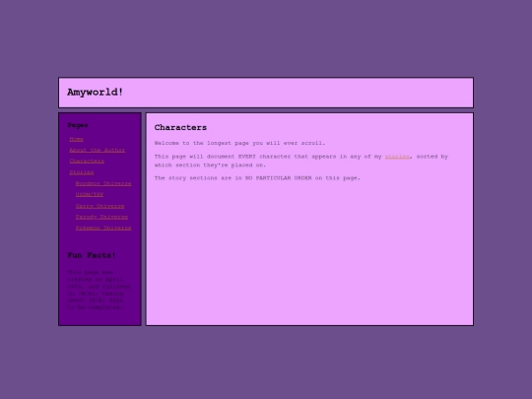Click the Characters page heading
Screen dimensions: 532x399
point(180,127)
